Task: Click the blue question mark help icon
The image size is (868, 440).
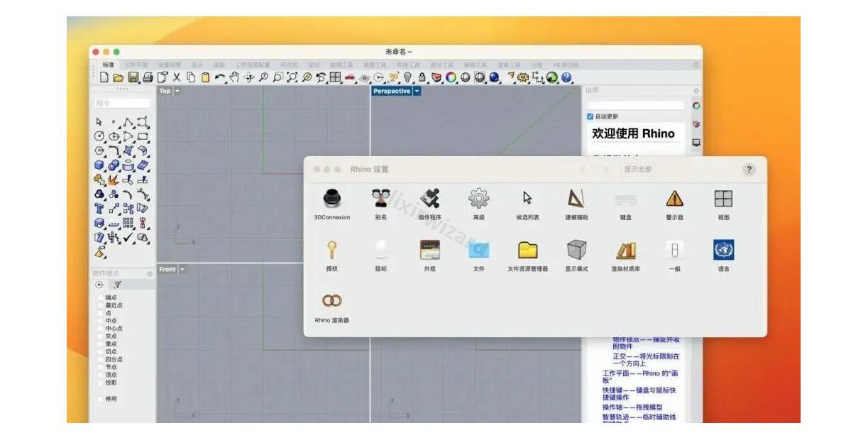Action: coord(565,77)
